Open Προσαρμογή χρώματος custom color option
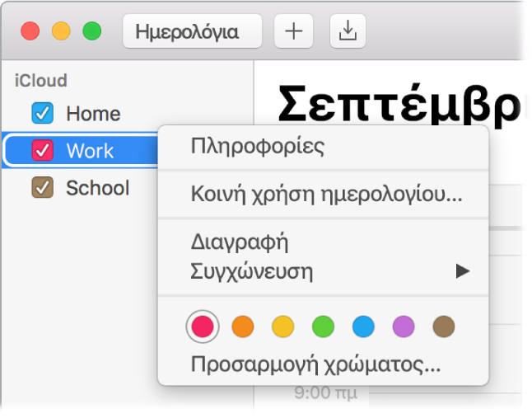 [315, 364]
